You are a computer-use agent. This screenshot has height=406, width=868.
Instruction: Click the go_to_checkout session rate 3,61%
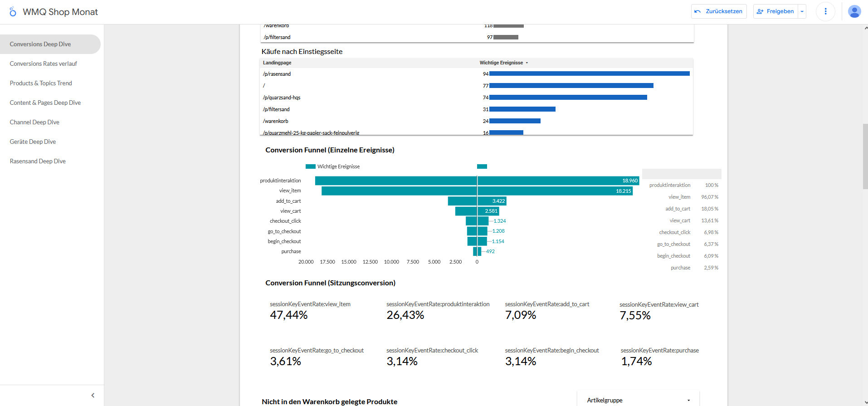point(286,361)
